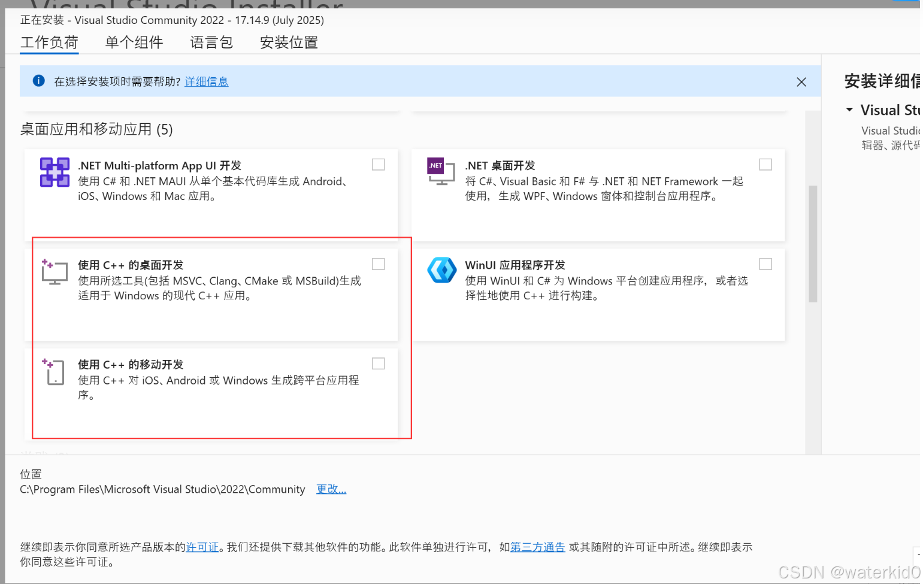Click the 使用 C++ 的移动开发 device icon
Viewport: 923px width, 588px height.
pyautogui.click(x=53, y=371)
